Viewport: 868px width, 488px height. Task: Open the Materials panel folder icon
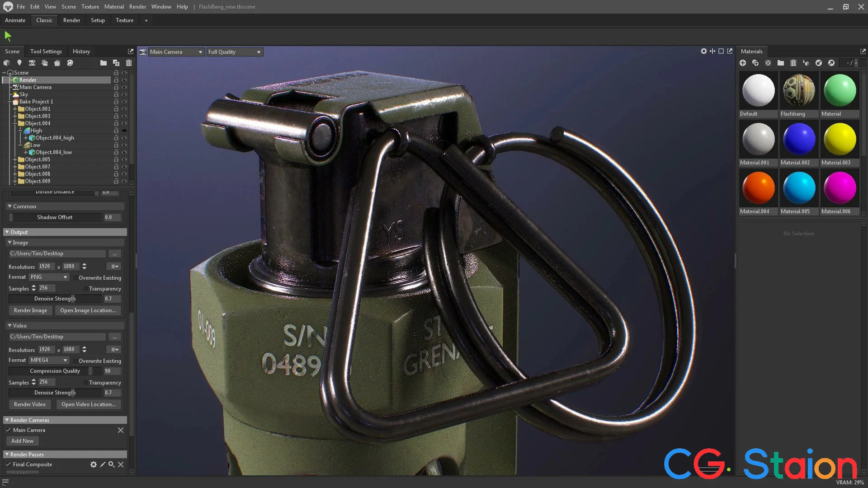click(x=780, y=63)
